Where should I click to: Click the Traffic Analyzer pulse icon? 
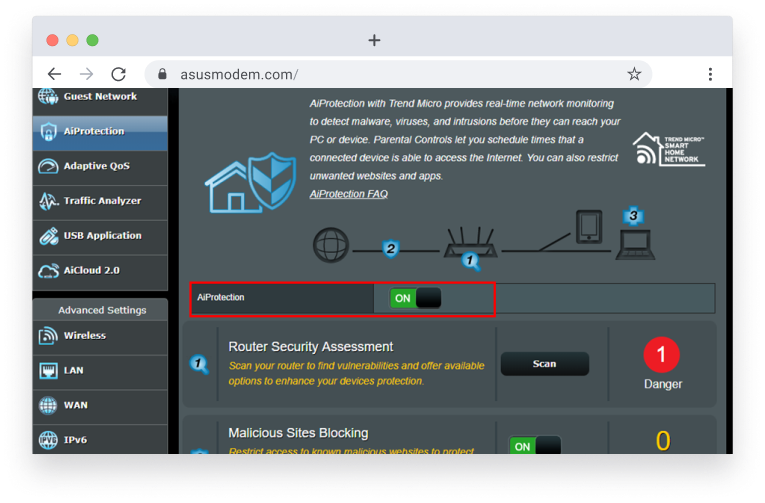[x=48, y=201]
